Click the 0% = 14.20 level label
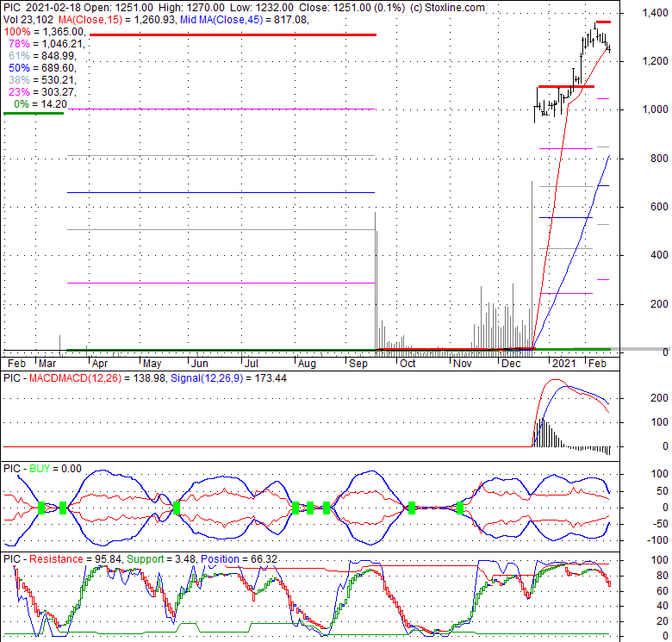Image resolution: width=672 pixels, height=642 pixels. (40, 103)
